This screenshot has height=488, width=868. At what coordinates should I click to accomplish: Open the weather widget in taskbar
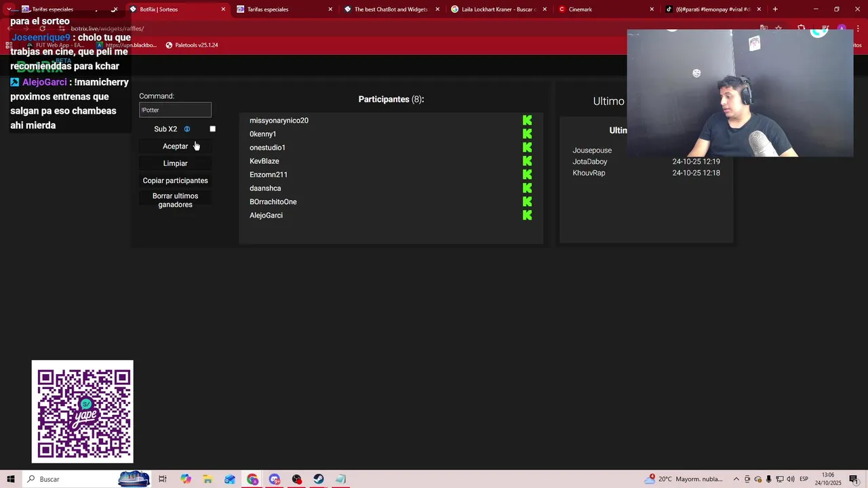pos(685,479)
